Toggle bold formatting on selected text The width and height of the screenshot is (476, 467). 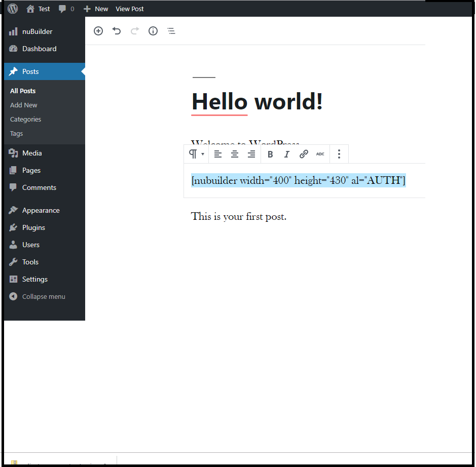(x=270, y=154)
